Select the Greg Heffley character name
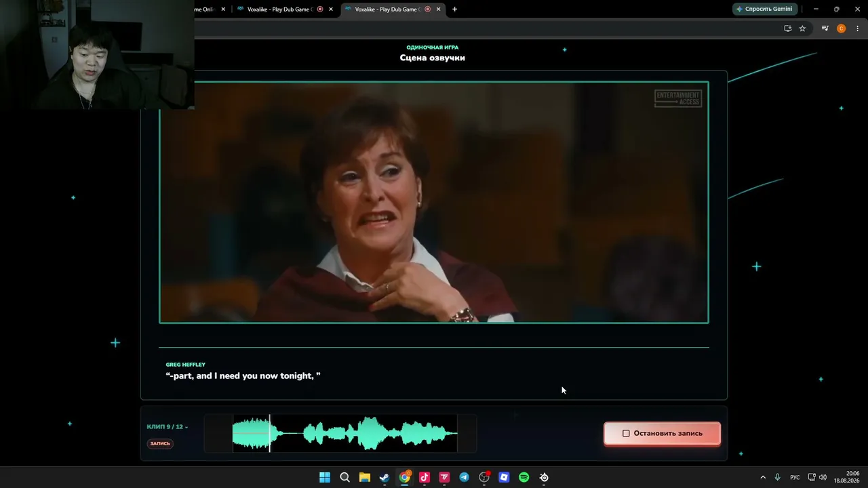 186,365
